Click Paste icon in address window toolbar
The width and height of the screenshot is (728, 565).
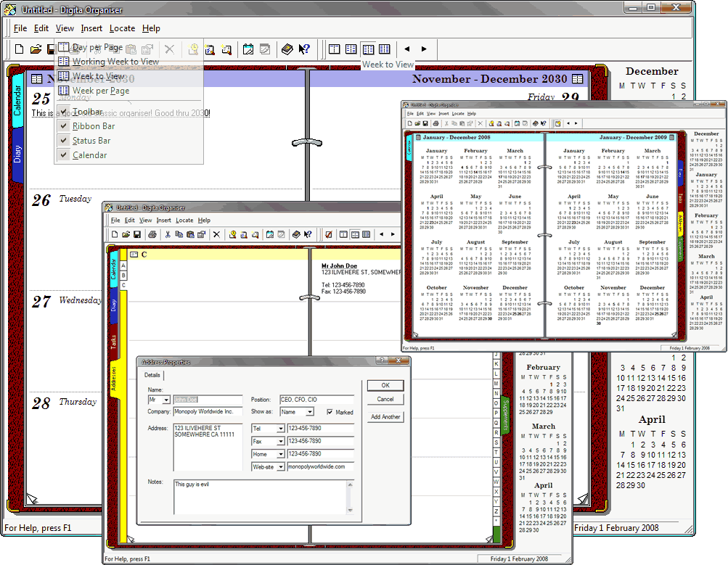(190, 234)
